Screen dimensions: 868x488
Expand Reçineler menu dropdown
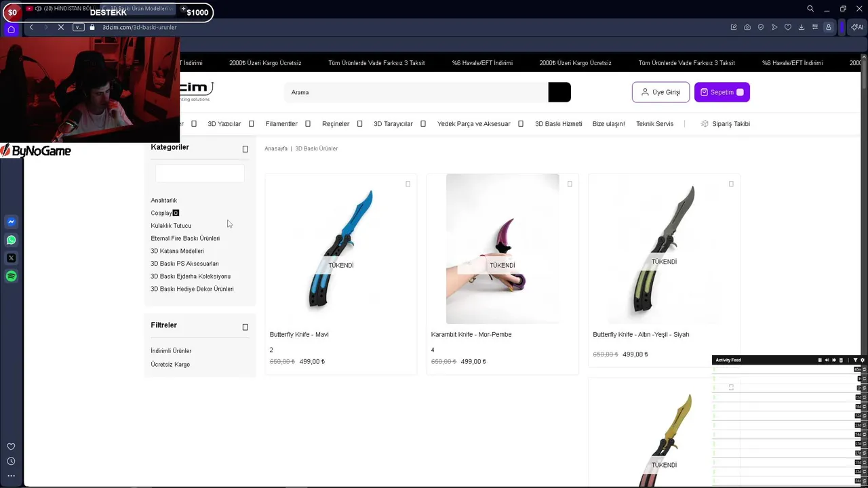pyautogui.click(x=359, y=124)
